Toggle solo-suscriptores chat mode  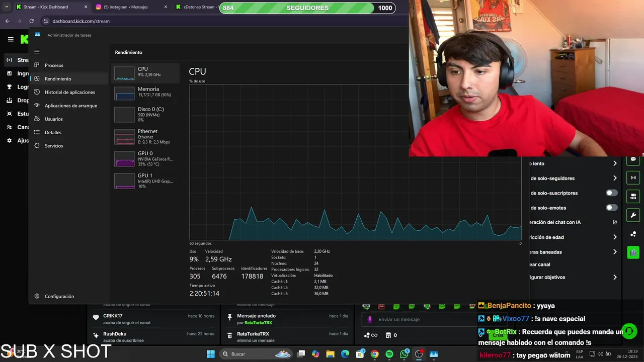[612, 193]
